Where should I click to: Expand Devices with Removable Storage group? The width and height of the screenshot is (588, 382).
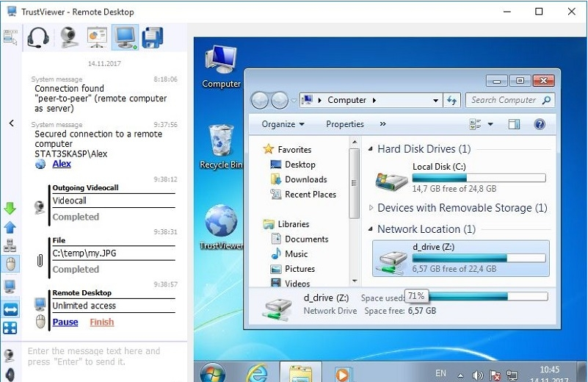(371, 208)
